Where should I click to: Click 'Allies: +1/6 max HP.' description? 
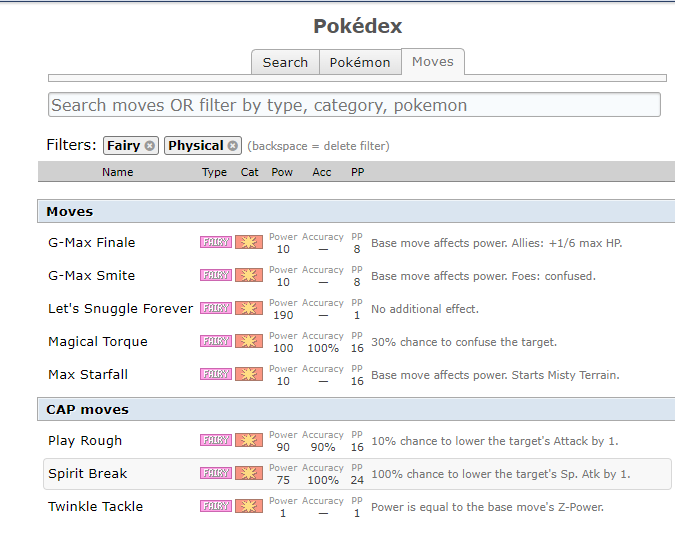pos(567,243)
